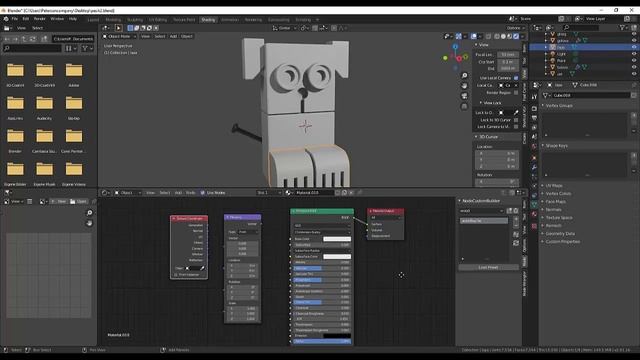
Task: Open the outliner display mode icon
Action: click(x=537, y=27)
